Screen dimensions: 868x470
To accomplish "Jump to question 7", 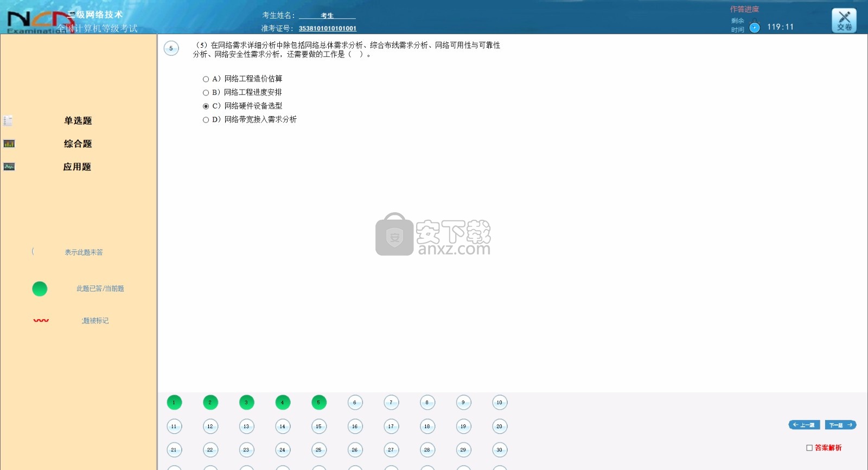I will pos(391,402).
